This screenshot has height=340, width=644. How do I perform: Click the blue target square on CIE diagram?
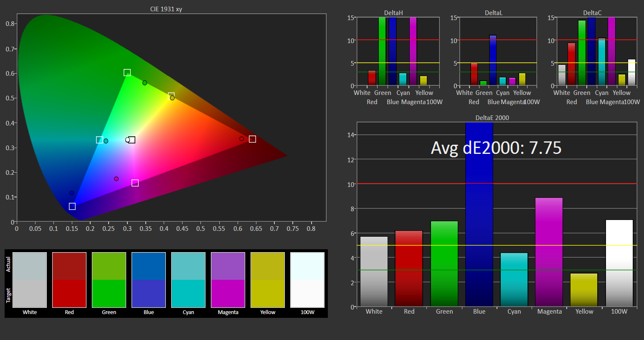[x=72, y=206]
